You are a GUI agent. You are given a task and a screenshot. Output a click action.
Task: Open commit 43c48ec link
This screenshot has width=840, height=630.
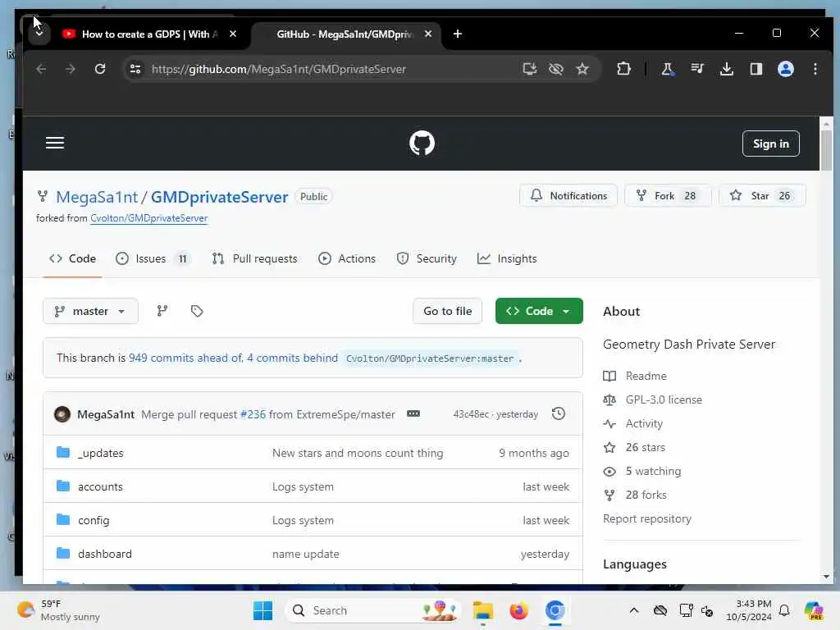[471, 414]
